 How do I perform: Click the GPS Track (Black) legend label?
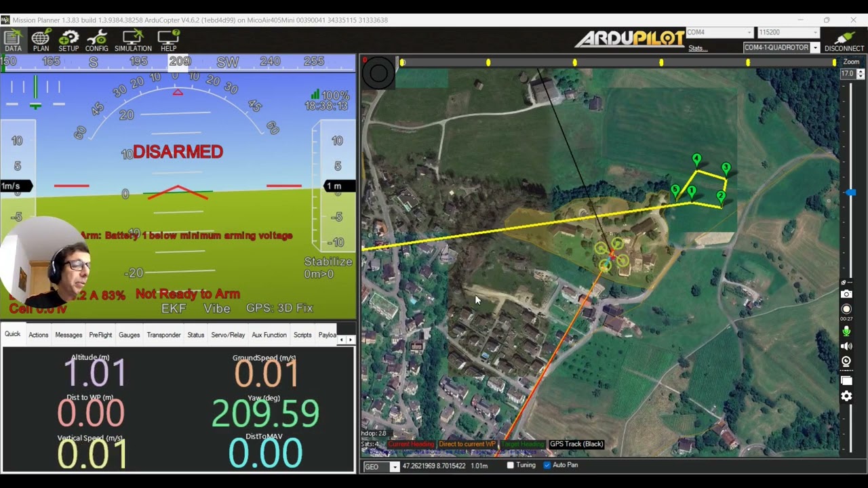576,445
